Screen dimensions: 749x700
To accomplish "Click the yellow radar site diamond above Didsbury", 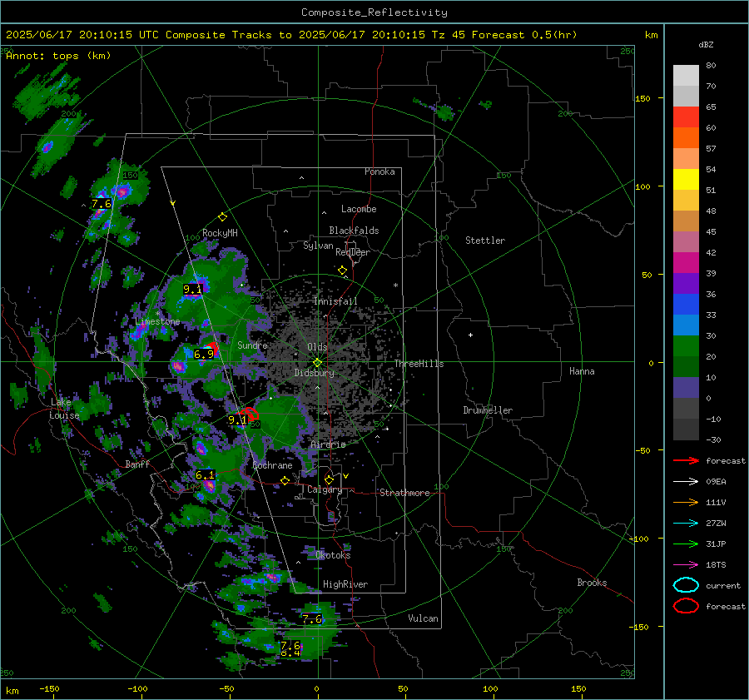I will pyautogui.click(x=317, y=363).
